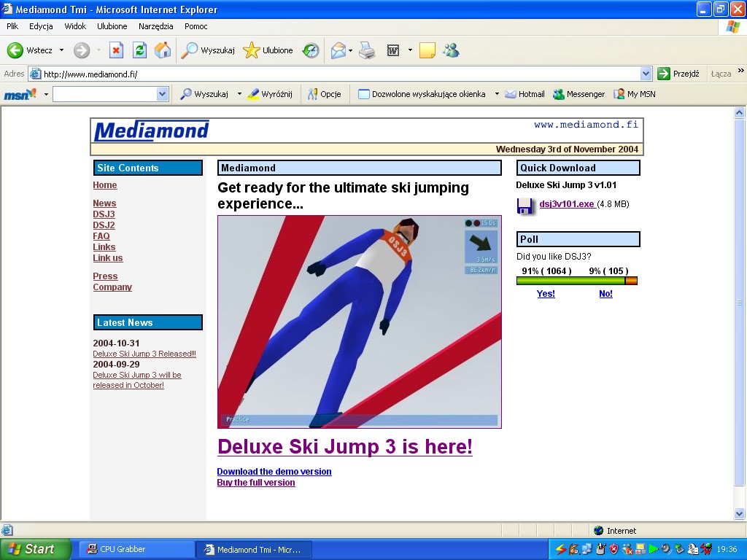Screen dimensions: 747x560
Task: Go to the Home page icon
Action: click(163, 50)
